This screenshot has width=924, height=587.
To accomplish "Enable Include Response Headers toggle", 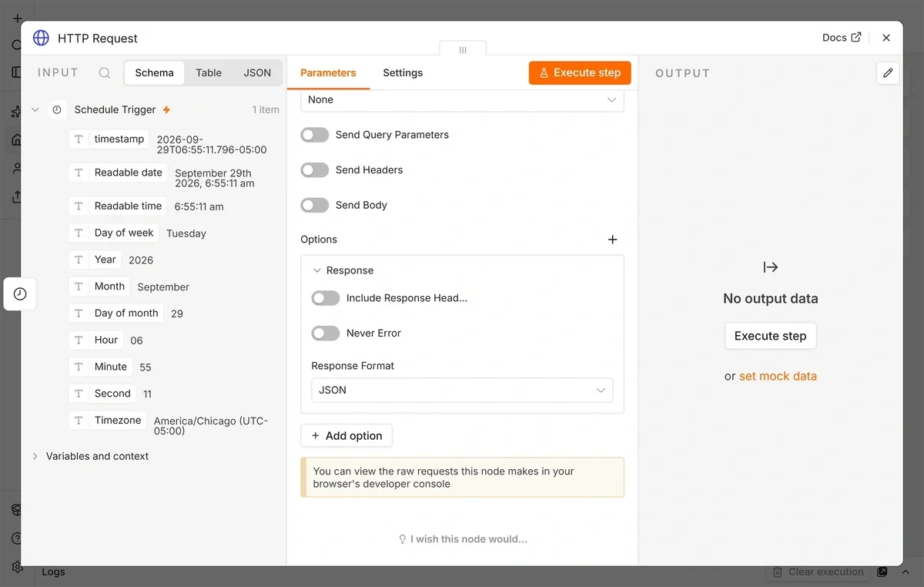I will coord(325,298).
